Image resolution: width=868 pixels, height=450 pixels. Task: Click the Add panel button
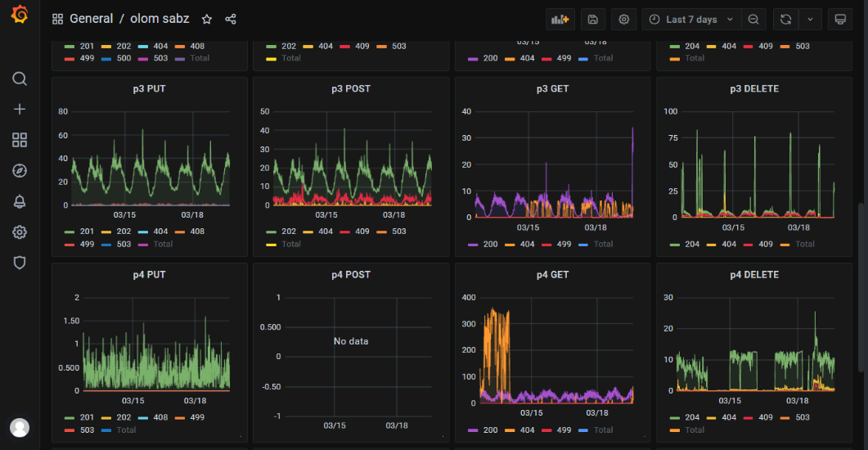pyautogui.click(x=560, y=19)
